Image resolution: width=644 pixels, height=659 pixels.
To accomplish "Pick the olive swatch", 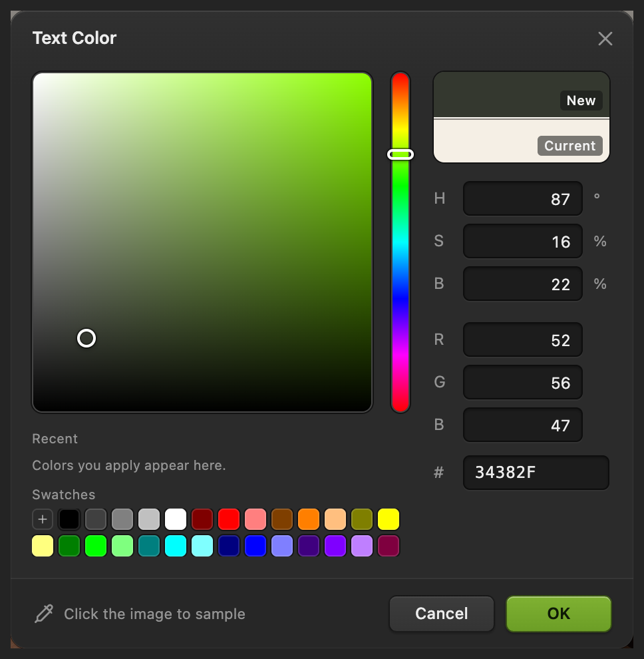I will [362, 519].
